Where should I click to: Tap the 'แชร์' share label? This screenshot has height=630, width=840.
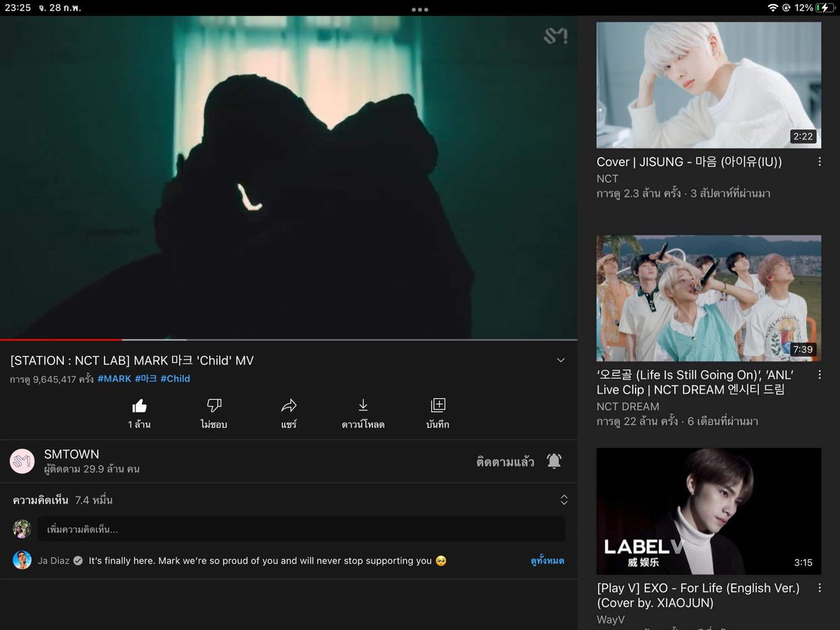click(x=289, y=424)
